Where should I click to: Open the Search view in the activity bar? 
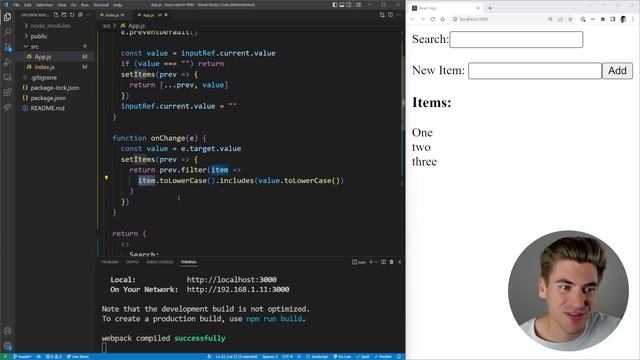point(7,32)
